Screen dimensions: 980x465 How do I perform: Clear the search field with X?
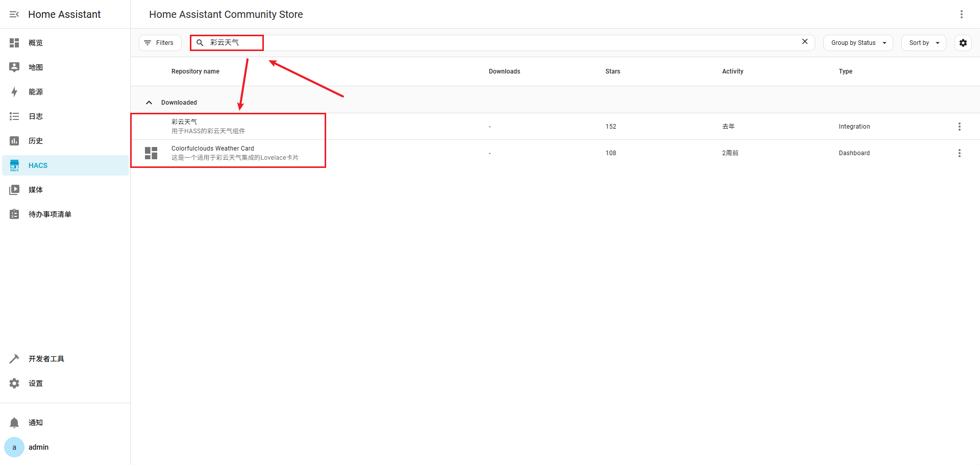pyautogui.click(x=804, y=42)
